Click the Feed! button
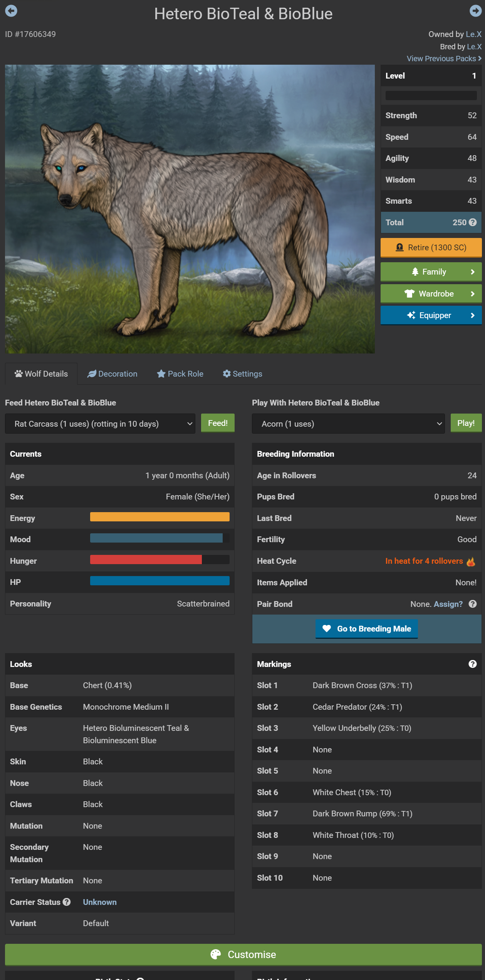The width and height of the screenshot is (485, 980). click(218, 423)
